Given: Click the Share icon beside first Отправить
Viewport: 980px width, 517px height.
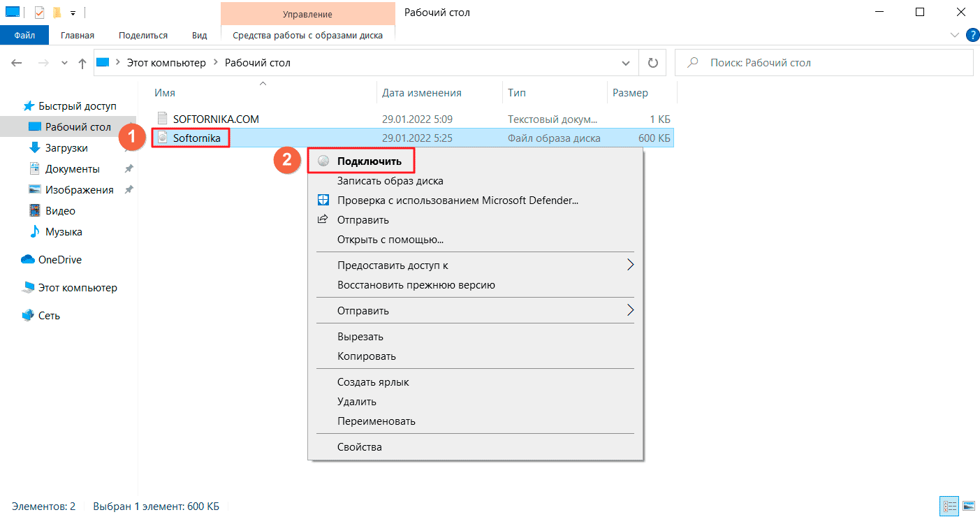Looking at the screenshot, I should (323, 219).
